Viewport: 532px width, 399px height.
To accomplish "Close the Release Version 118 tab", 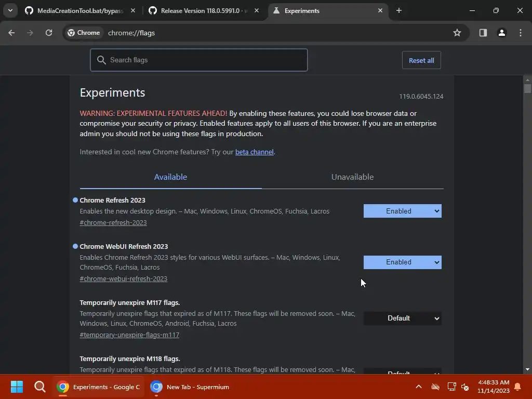I will pos(257,10).
